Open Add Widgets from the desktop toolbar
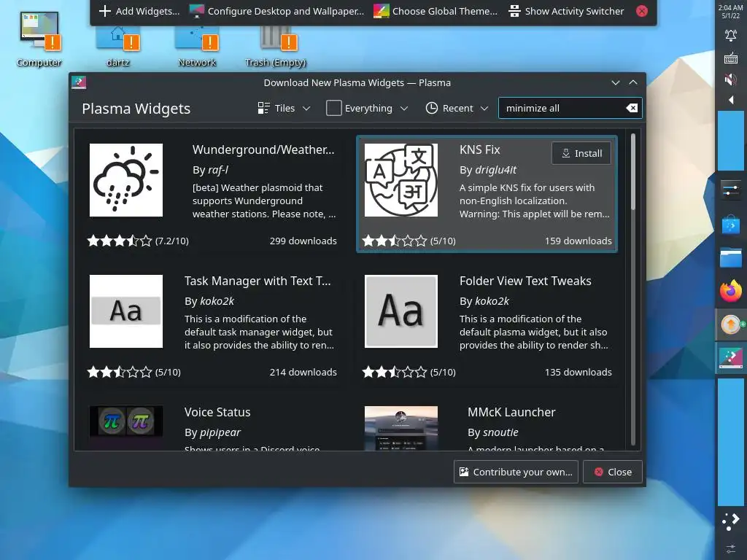Screen dimensions: 747x560 tap(139, 11)
